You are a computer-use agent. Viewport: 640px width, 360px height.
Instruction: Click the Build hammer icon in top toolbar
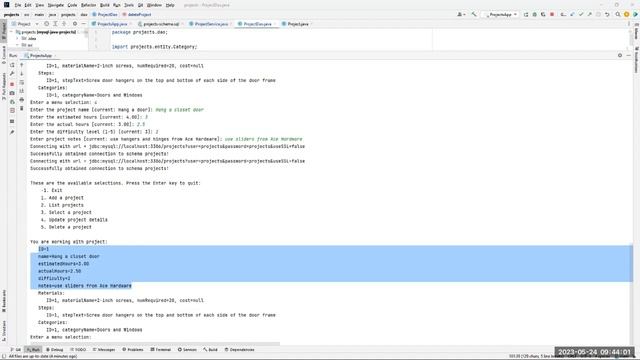coord(474,14)
